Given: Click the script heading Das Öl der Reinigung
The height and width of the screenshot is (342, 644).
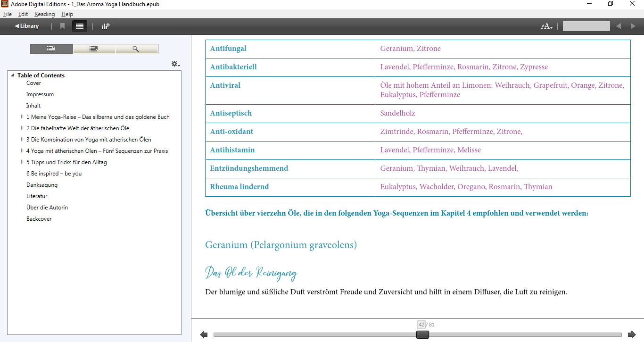Looking at the screenshot, I should [x=251, y=273].
